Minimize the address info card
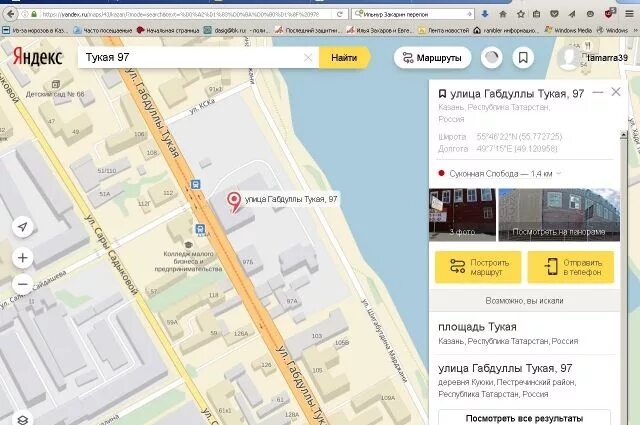Image resolution: width=640 pixels, height=425 pixels. (x=598, y=92)
